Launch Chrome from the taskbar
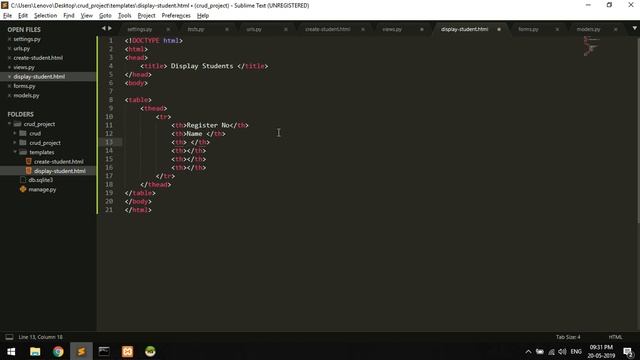 (x=58, y=351)
